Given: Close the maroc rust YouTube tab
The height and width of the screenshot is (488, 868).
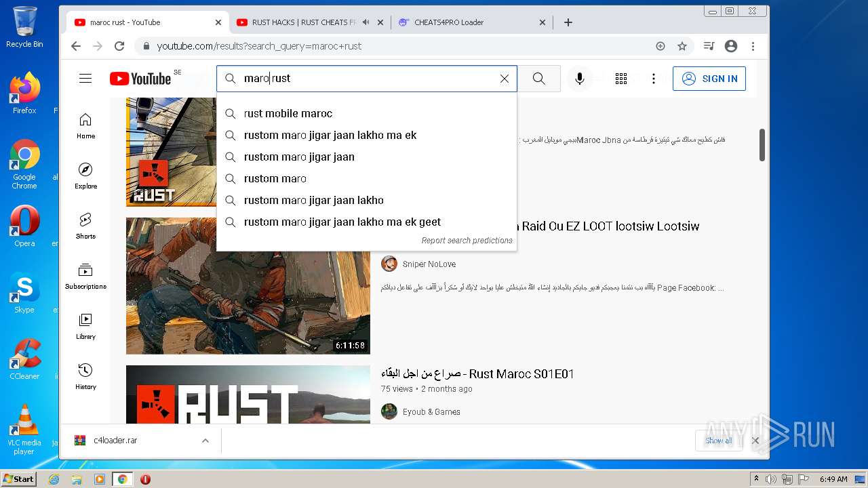Looking at the screenshot, I should tap(218, 22).
